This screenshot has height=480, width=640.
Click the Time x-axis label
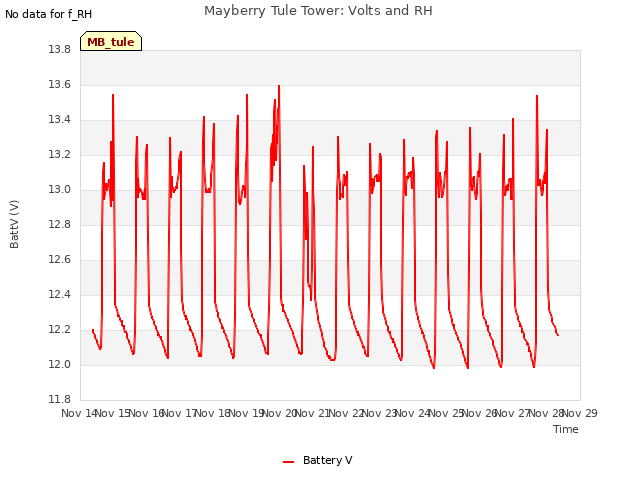click(566, 429)
